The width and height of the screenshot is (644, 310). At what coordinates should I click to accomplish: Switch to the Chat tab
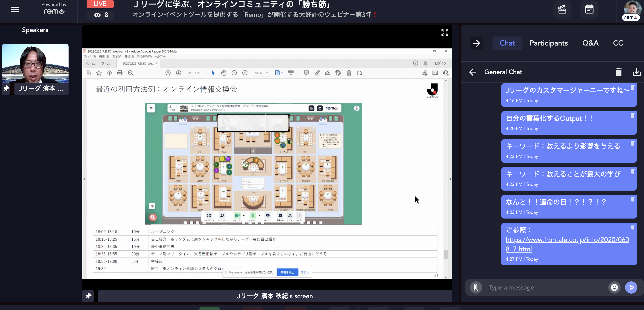(x=507, y=43)
